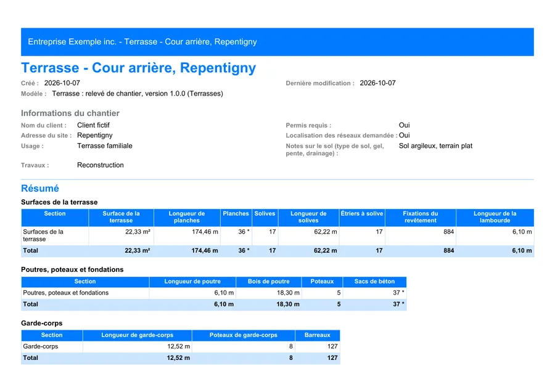This screenshot has height=392, width=555.
Task: Click the 'Travaux' value 'Reconstruction'
Action: 101,165
